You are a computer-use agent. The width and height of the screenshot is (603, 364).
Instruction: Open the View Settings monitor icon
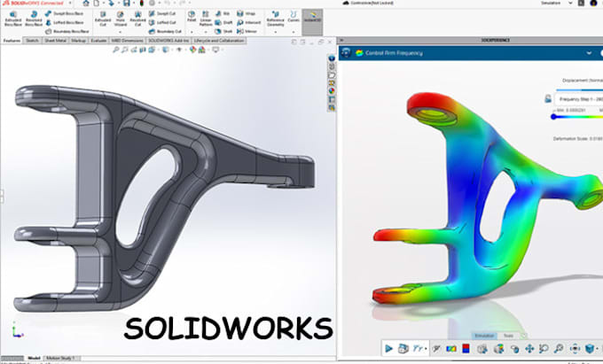coord(215,50)
